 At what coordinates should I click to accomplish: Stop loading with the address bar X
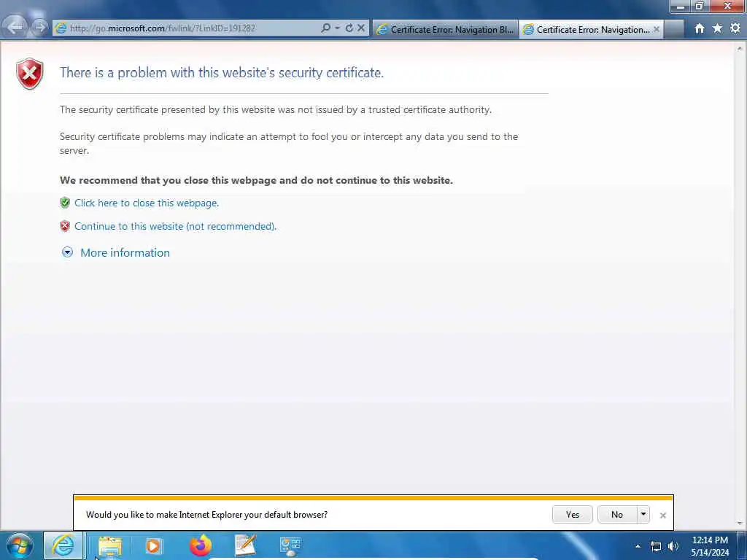[x=361, y=28]
